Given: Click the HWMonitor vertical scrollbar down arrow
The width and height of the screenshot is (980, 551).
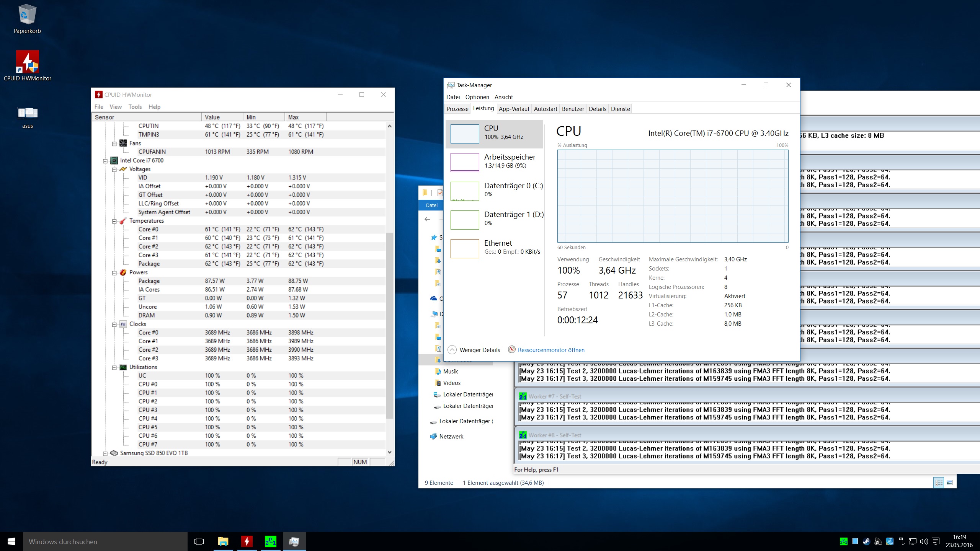Looking at the screenshot, I should tap(389, 452).
